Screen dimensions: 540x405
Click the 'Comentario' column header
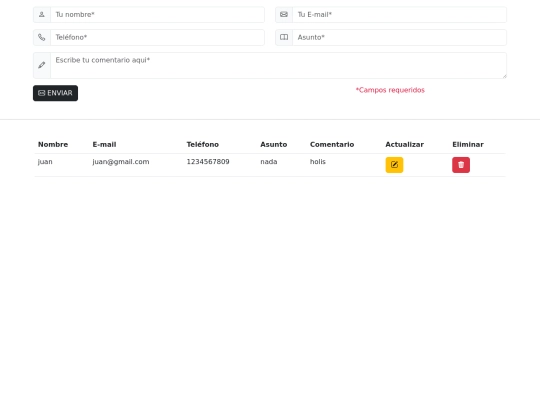click(332, 145)
